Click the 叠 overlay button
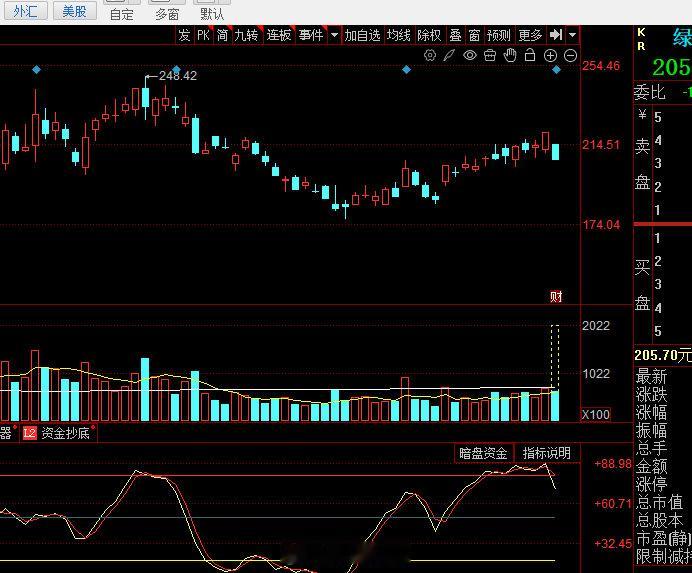Viewport: 692px width, 573px height. pos(455,35)
